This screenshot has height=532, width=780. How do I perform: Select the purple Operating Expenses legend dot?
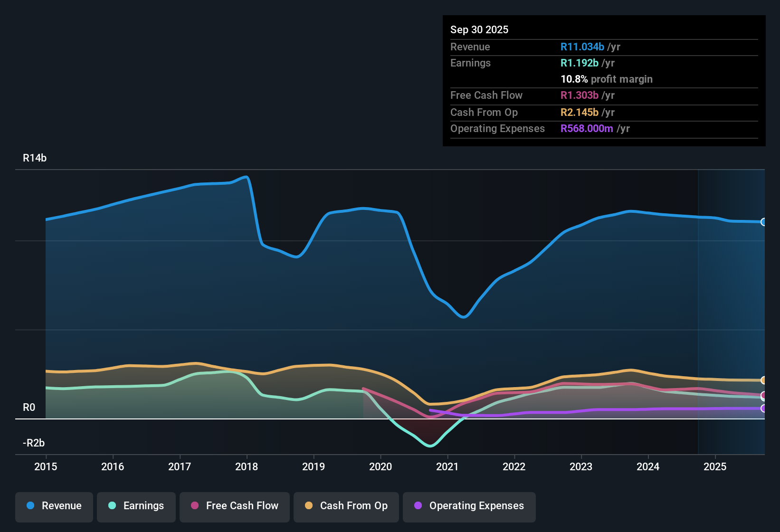click(x=418, y=506)
